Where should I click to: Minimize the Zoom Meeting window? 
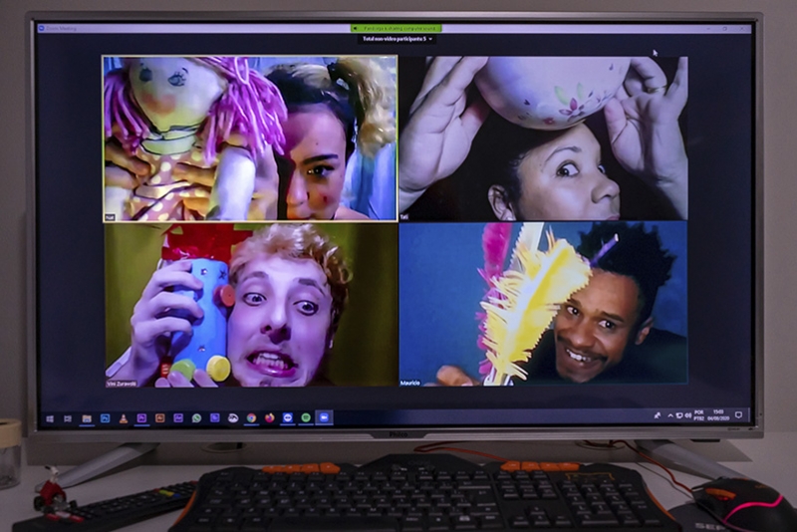(x=710, y=29)
